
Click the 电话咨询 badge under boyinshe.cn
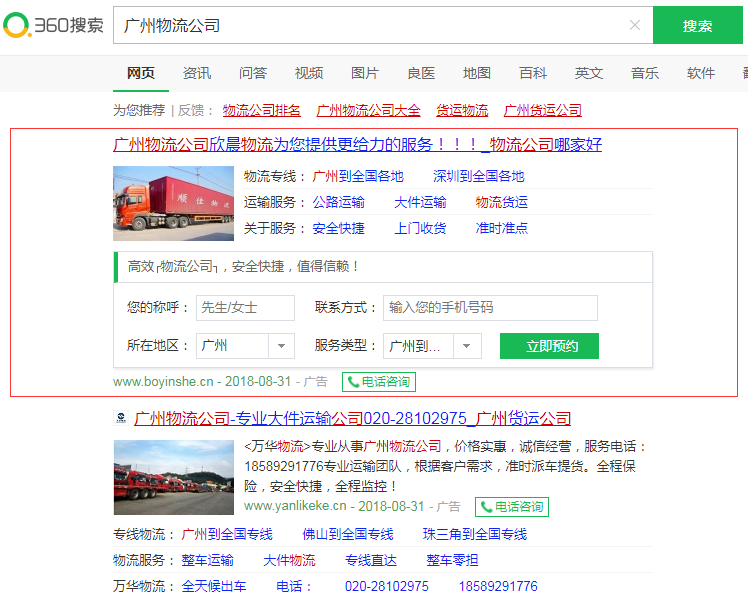click(x=378, y=381)
